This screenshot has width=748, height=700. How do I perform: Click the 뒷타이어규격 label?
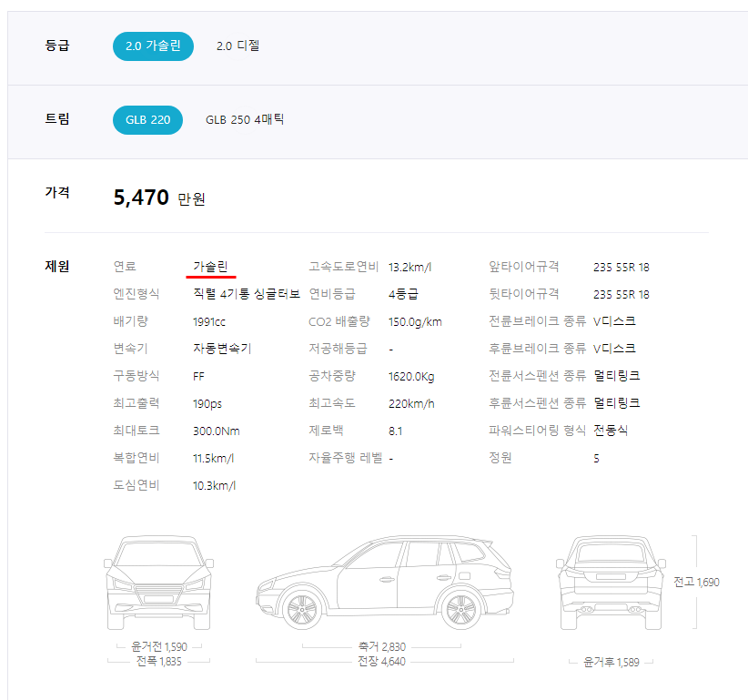point(524,294)
